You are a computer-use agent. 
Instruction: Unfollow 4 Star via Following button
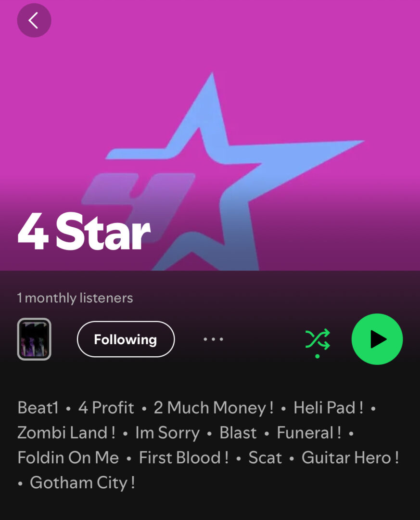click(x=126, y=339)
